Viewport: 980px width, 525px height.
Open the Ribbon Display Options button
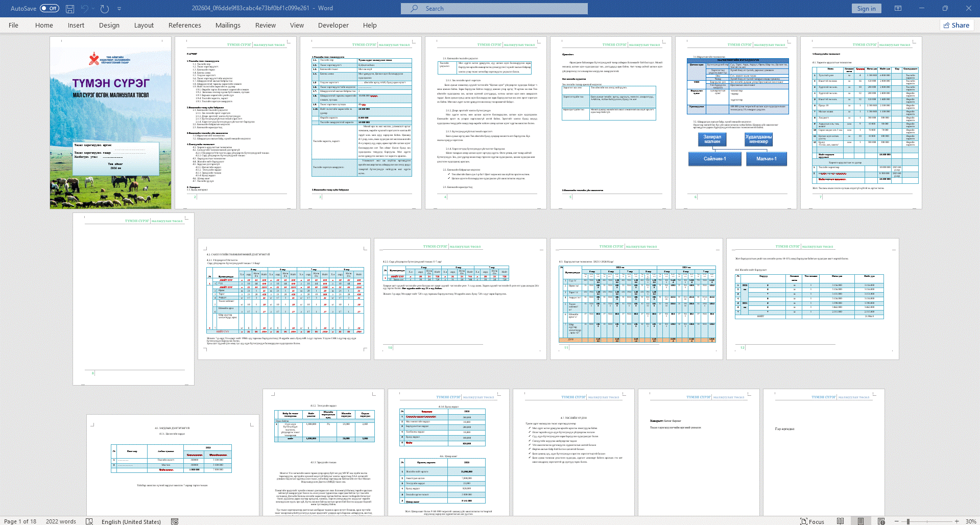pyautogui.click(x=898, y=8)
